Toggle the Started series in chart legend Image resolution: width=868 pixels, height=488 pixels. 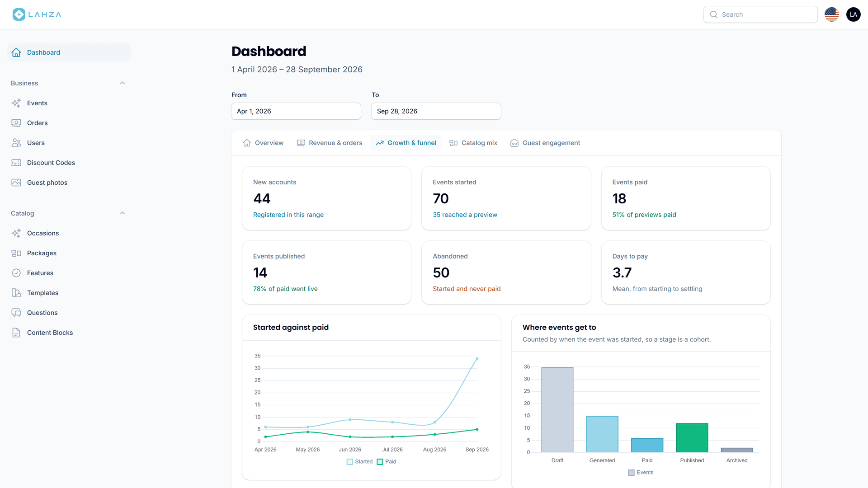click(x=360, y=462)
